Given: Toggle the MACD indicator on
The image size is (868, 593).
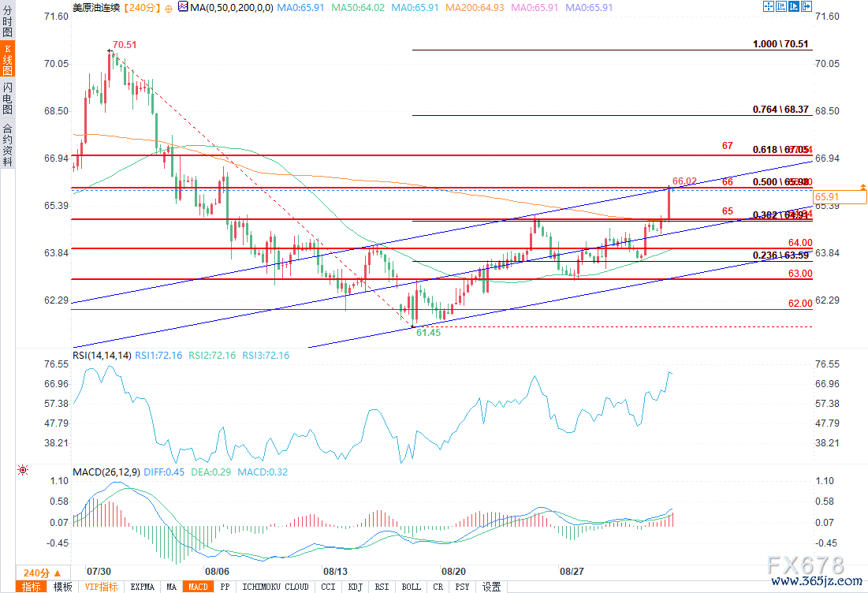Looking at the screenshot, I should [x=197, y=587].
